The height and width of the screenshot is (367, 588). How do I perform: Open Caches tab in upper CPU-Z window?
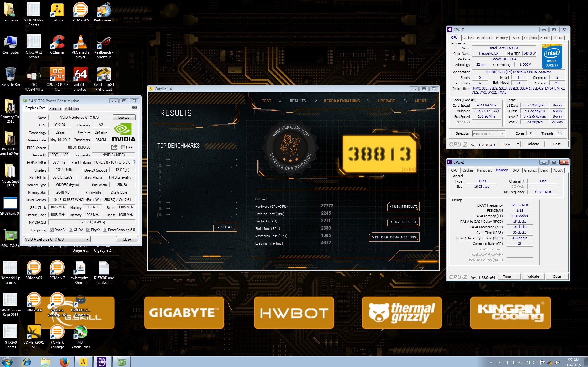(x=468, y=38)
